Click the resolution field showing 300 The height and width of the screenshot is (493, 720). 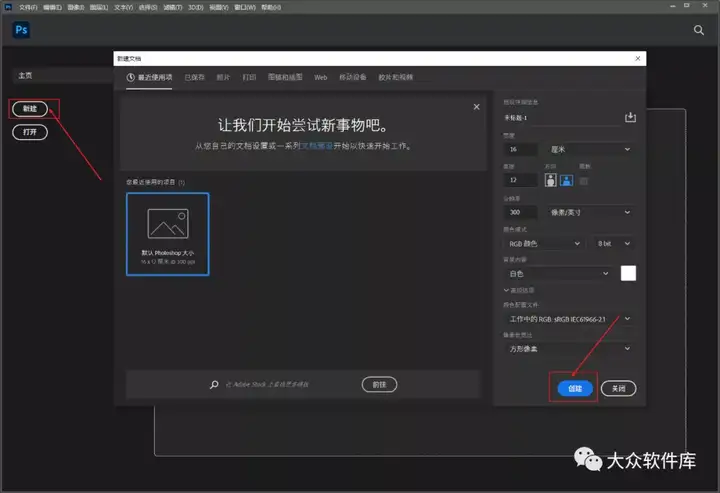520,212
